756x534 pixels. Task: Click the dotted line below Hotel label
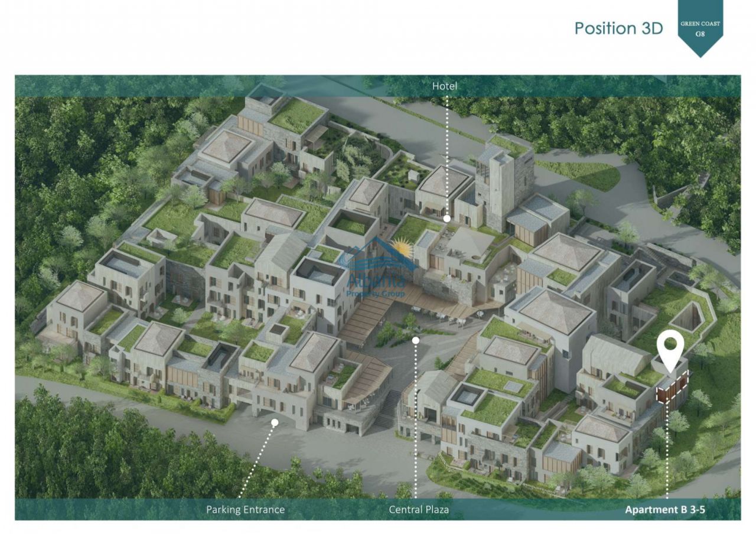click(x=447, y=154)
